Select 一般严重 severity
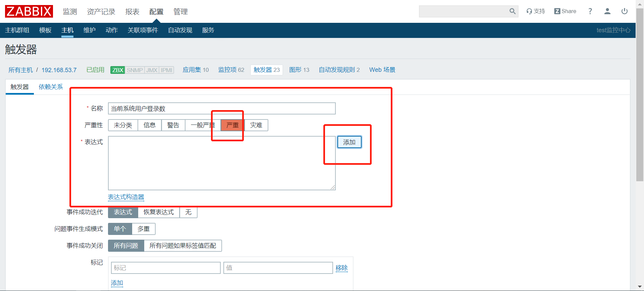The width and height of the screenshot is (644, 291). (x=203, y=125)
